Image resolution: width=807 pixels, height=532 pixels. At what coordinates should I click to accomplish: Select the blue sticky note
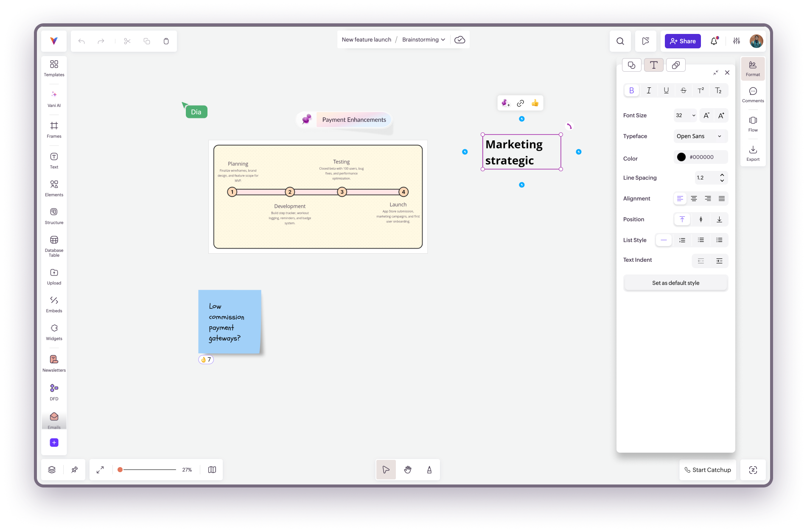230,322
